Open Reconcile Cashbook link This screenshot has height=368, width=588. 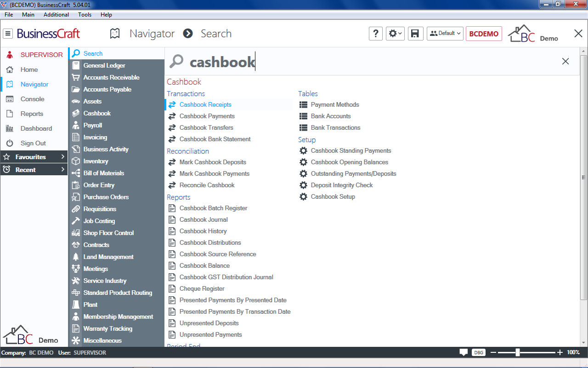[207, 185]
